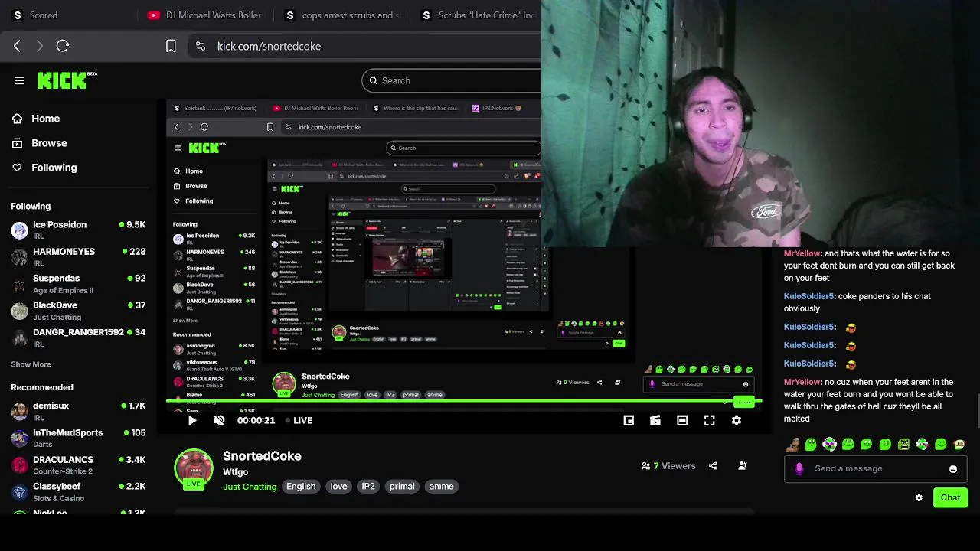
Task: Select the love tag
Action: click(x=338, y=487)
